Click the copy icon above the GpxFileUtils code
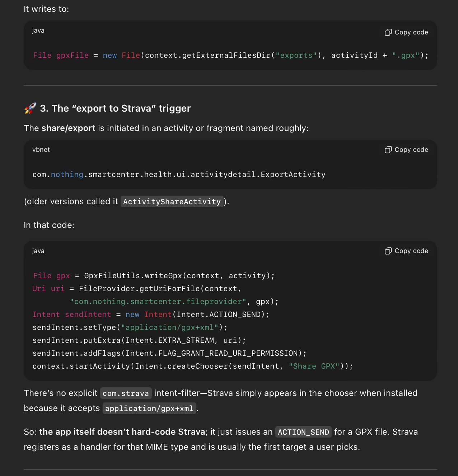458x476 pixels. click(388, 251)
